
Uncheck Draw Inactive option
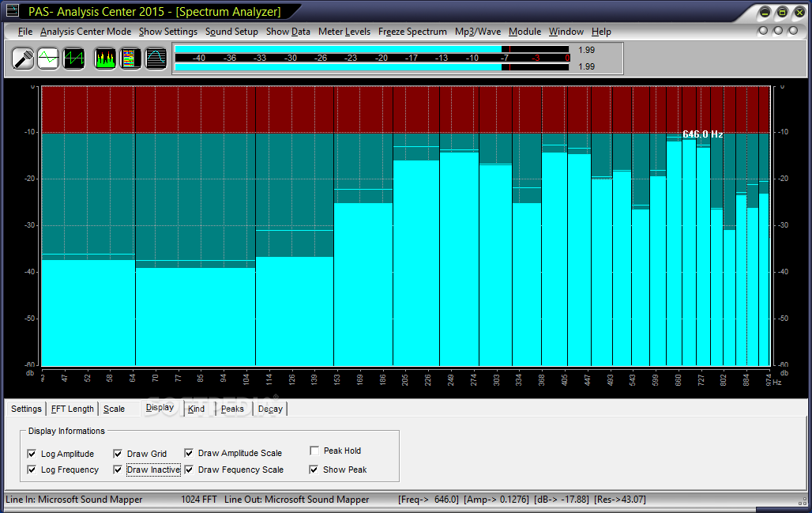click(x=118, y=470)
